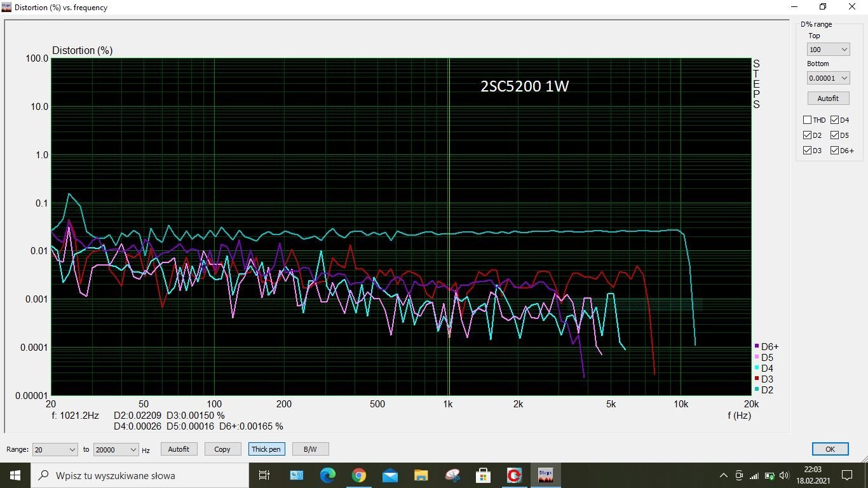Toggle the D4 checkbox
The height and width of the screenshot is (488, 868).
click(x=834, y=119)
